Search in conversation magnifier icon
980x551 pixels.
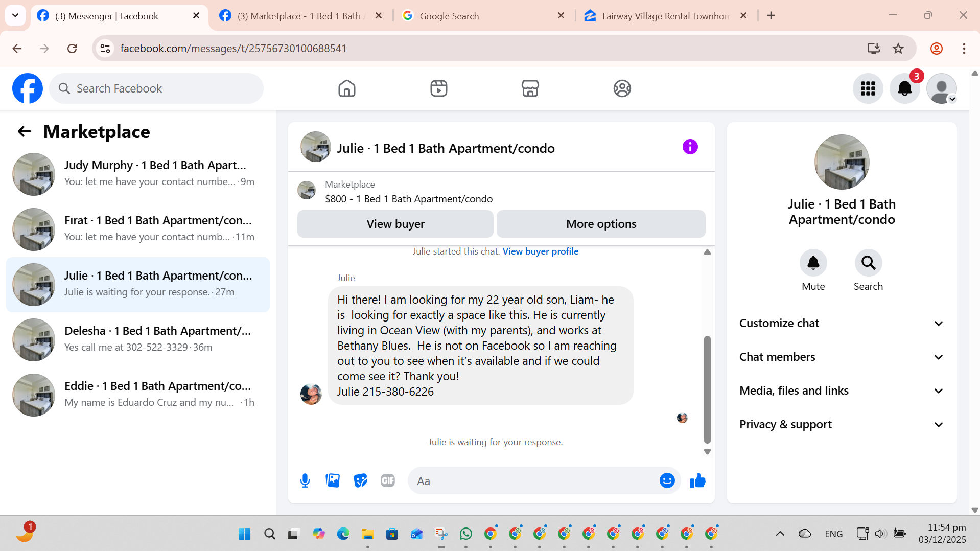pos(869,263)
